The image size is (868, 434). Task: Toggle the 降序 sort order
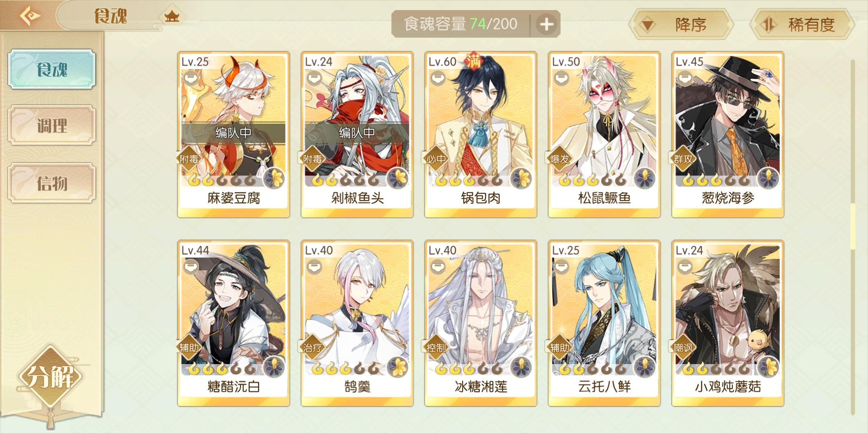click(x=681, y=25)
